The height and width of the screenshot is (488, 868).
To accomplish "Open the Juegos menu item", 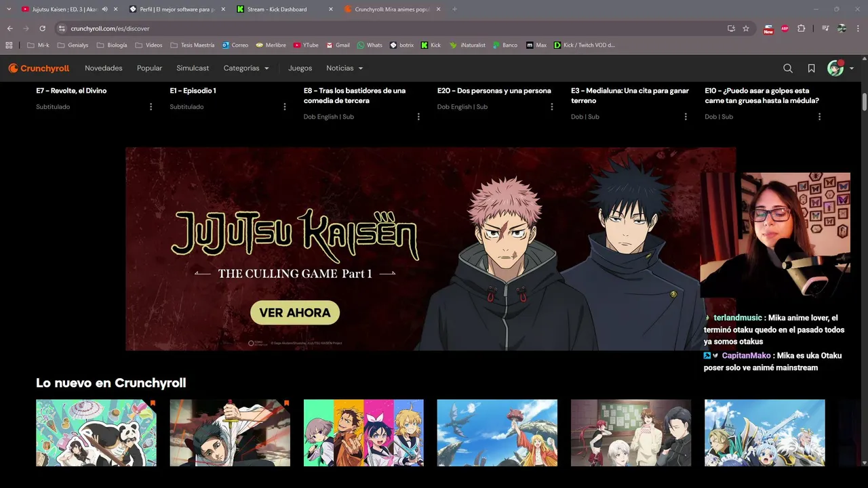I will pyautogui.click(x=300, y=68).
